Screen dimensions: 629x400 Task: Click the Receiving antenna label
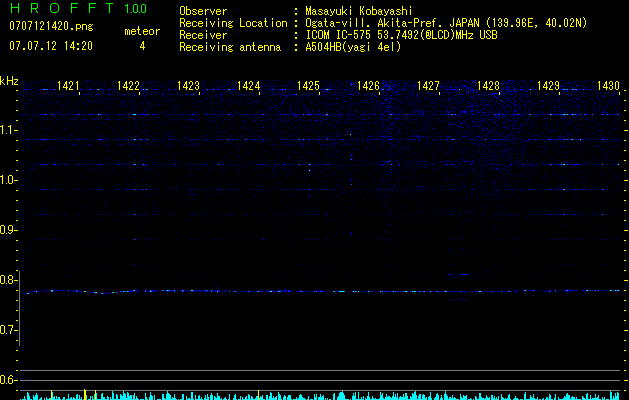click(x=230, y=47)
